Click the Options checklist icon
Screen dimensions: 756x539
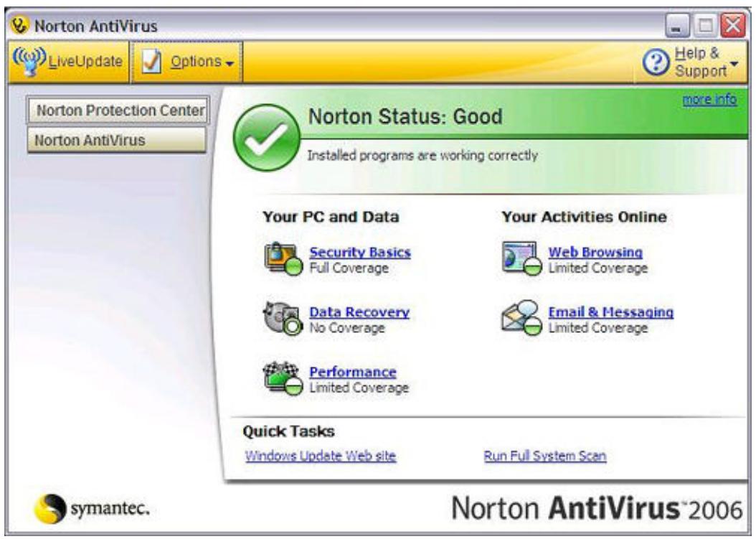tap(151, 62)
